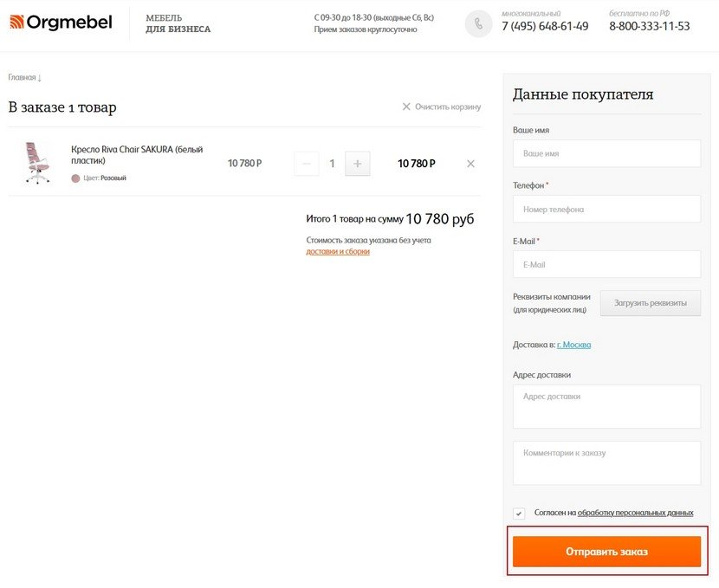Viewport: 719px width, 588px height.
Task: Click the Отправить заказ button
Action: coord(606,552)
